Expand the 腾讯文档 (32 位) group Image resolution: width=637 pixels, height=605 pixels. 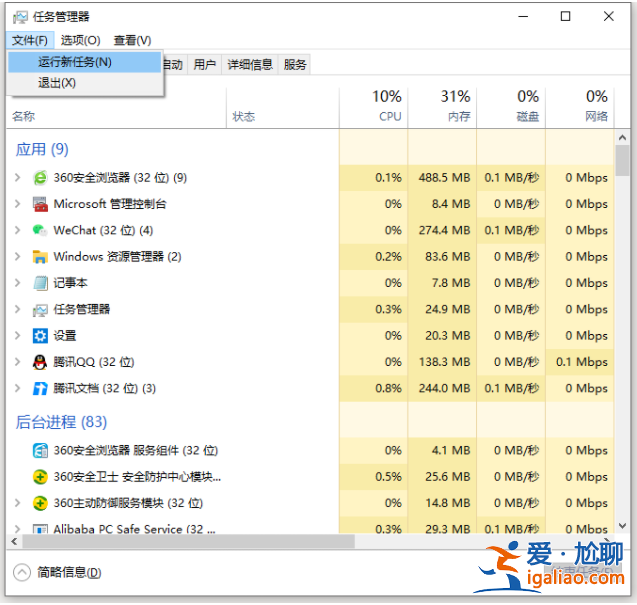17,388
